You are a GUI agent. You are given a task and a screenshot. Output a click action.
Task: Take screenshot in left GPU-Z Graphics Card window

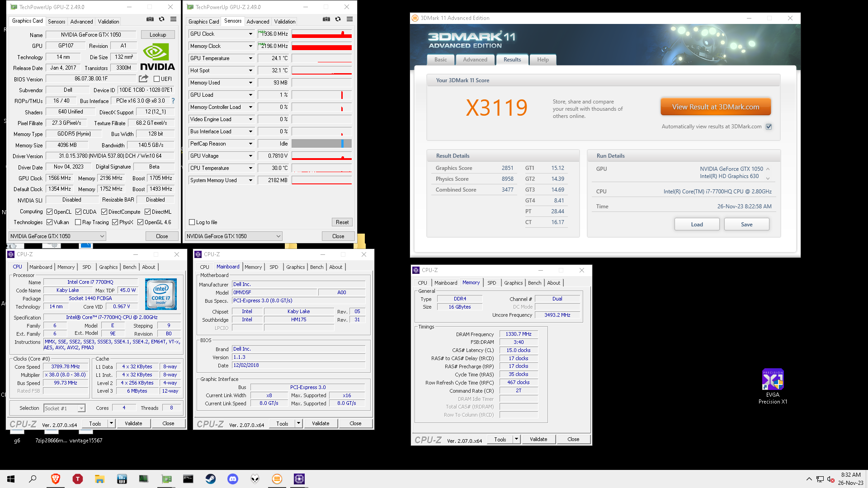point(150,19)
